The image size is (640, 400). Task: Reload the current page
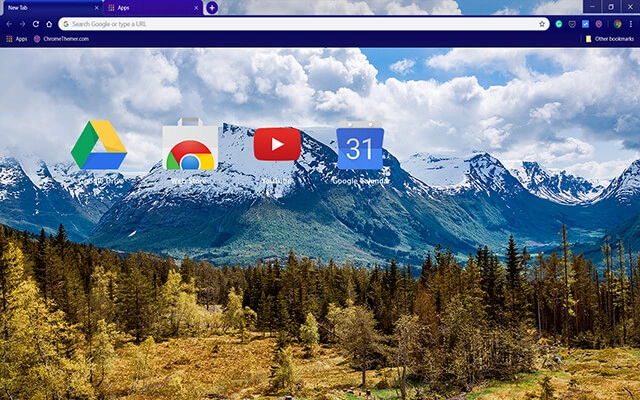click(36, 24)
